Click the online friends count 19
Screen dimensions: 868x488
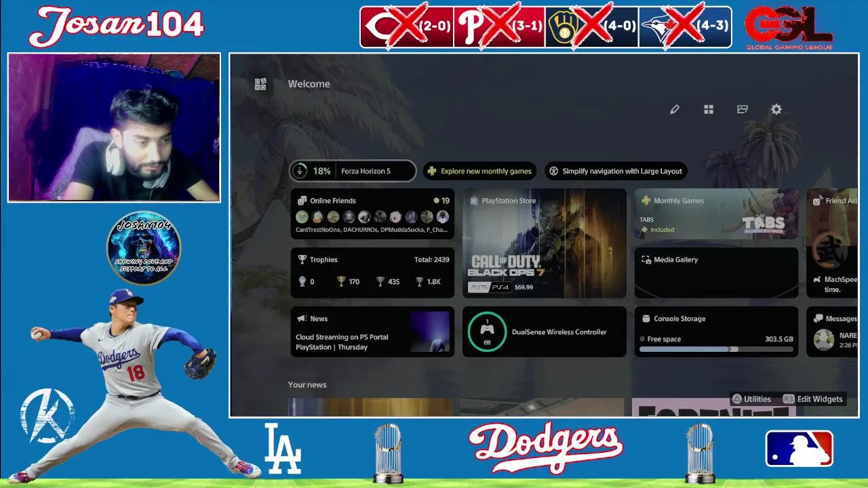coord(441,201)
